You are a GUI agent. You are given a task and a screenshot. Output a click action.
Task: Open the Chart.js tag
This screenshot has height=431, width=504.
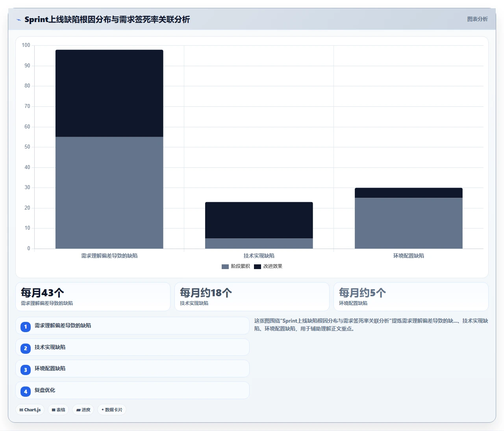click(30, 410)
